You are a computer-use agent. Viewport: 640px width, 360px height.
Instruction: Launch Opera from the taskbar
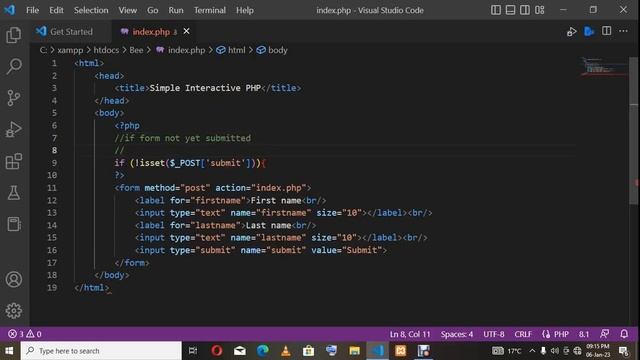click(217, 351)
